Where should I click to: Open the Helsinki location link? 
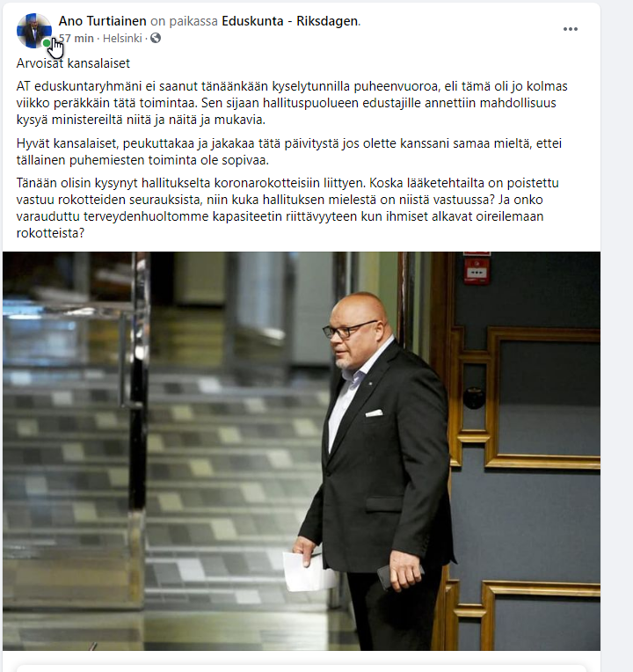click(122, 38)
